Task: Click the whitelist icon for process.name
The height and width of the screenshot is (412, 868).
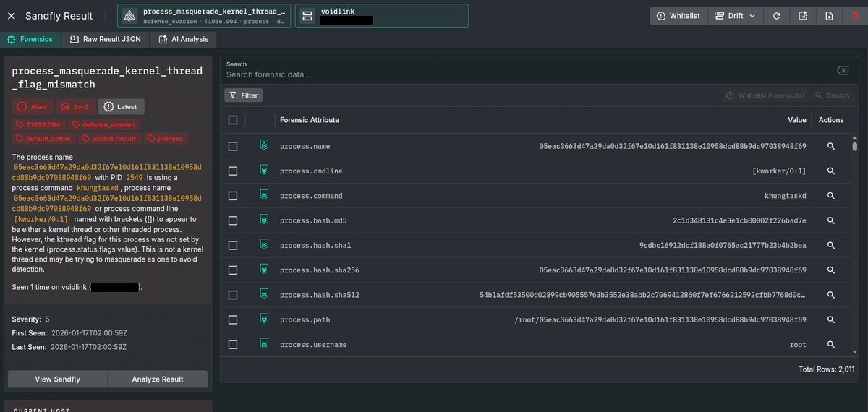Action: coord(264,145)
